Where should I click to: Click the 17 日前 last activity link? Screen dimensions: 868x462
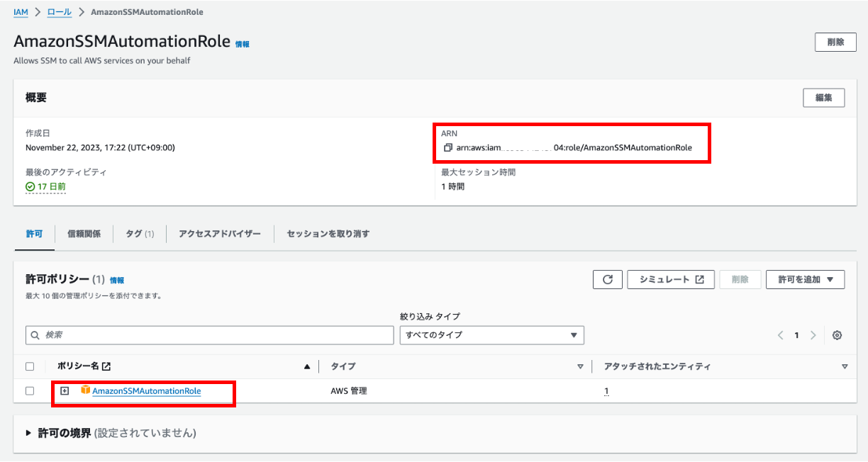point(52,186)
